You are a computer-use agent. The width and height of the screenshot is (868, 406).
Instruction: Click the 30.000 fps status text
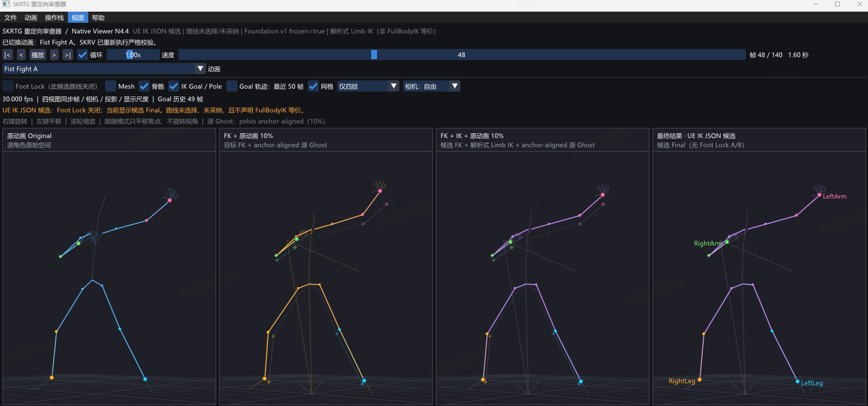pyautogui.click(x=18, y=99)
